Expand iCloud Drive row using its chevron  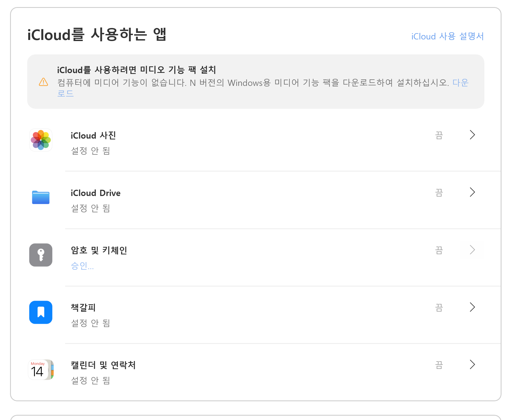coord(472,192)
